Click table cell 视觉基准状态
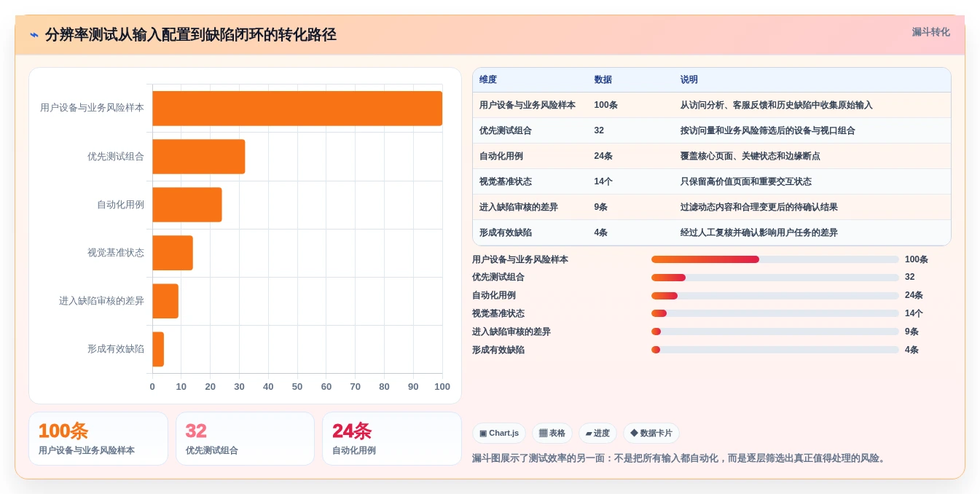This screenshot has width=980, height=494. click(x=506, y=181)
